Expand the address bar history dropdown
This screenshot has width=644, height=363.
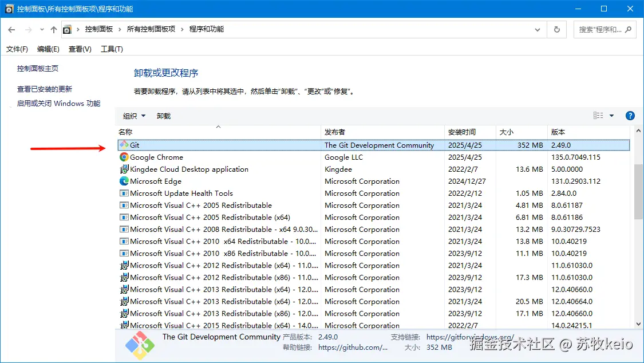537,30
